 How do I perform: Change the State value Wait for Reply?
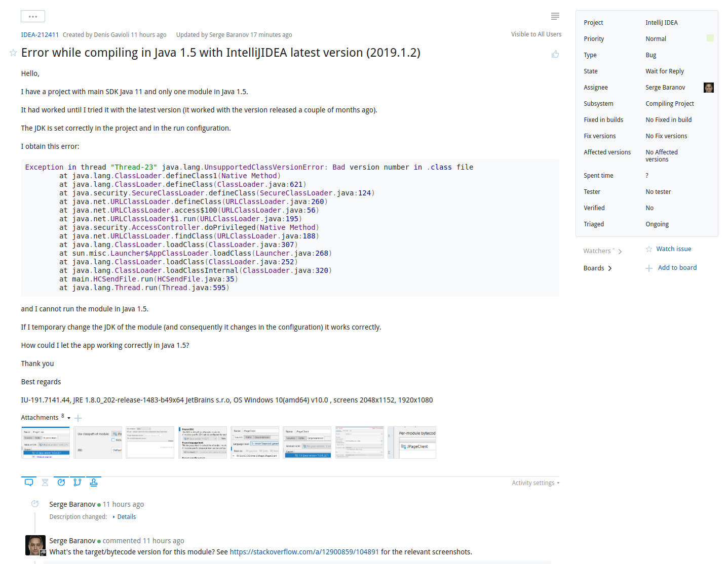(665, 71)
